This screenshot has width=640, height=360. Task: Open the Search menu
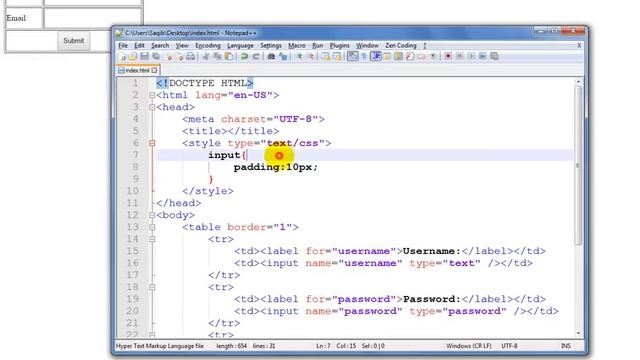160,45
